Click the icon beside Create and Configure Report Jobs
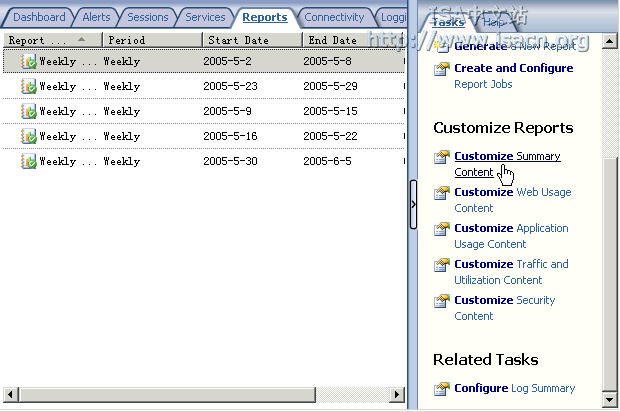Image resolution: width=620 pixels, height=412 pixels. 442,69
